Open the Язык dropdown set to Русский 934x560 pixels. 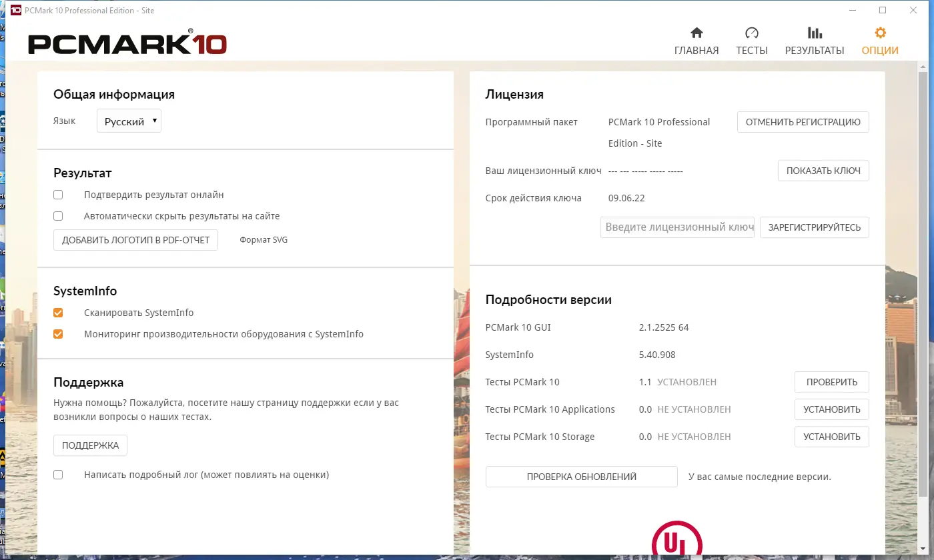129,121
